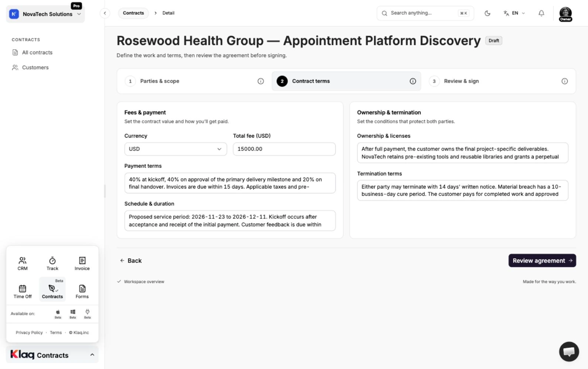Click the Search anything box
Screen dimensions: 588x369
tap(425, 13)
